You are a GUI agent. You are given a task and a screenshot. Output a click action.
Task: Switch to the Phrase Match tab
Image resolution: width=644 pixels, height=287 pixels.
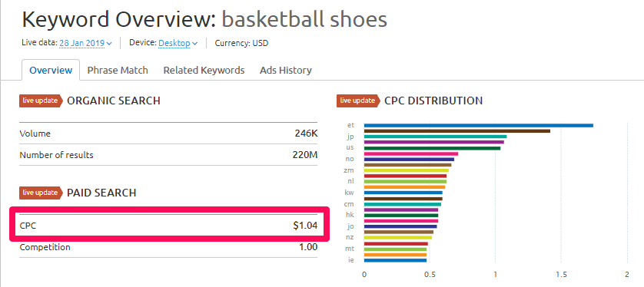pos(118,70)
